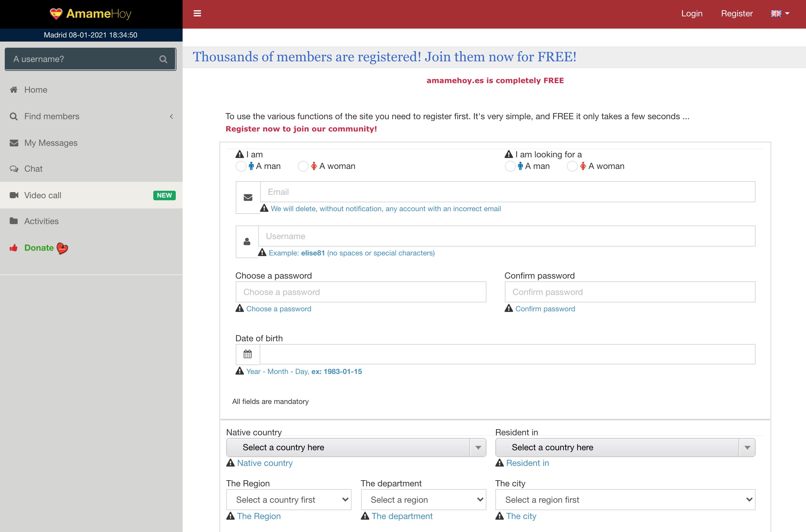806x532 pixels.
Task: Open the Activities menu item
Action: [91, 221]
